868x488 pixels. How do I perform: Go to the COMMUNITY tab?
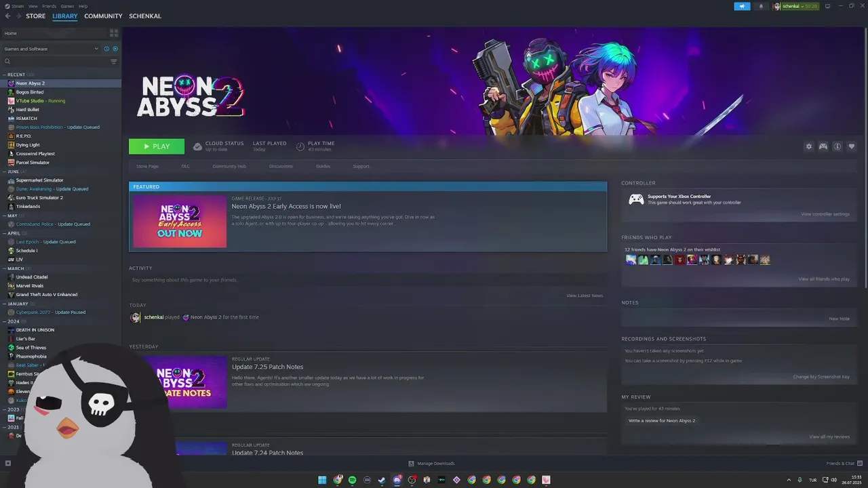click(x=103, y=16)
